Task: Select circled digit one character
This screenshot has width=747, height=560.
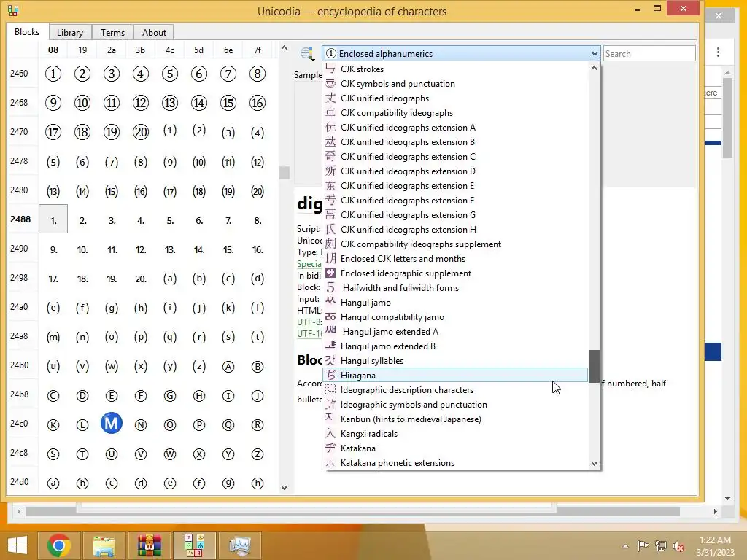Action: (53, 74)
